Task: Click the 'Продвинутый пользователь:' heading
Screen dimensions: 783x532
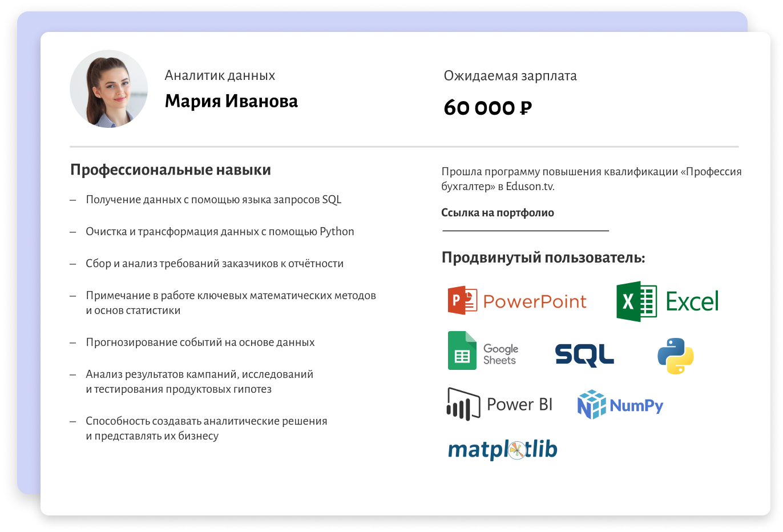Action: (x=543, y=257)
